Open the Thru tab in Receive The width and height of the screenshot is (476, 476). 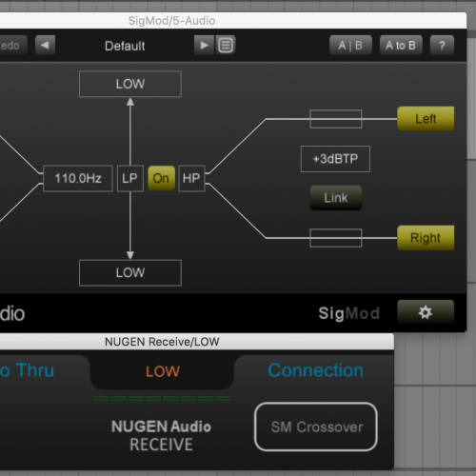[x=27, y=370]
